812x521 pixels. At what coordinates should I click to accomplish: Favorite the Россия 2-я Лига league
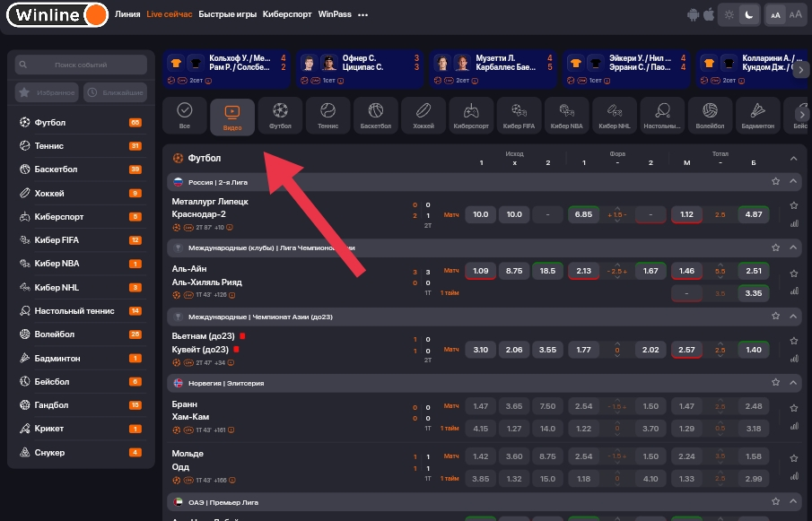click(x=775, y=181)
